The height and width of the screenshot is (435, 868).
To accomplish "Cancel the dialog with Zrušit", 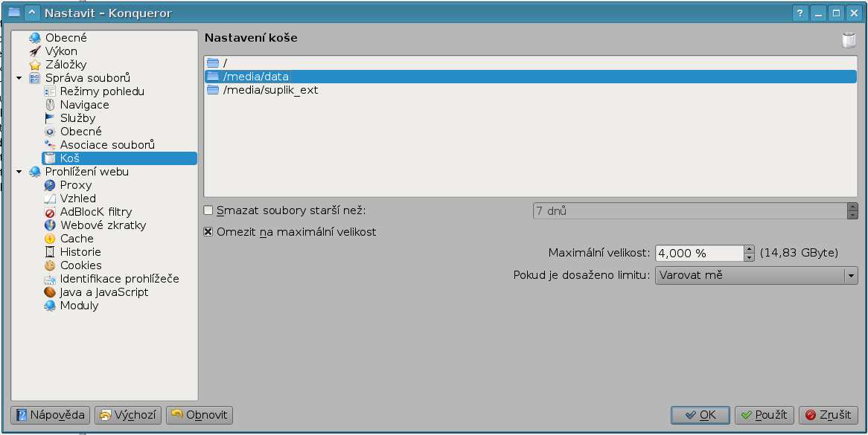I will point(829,415).
